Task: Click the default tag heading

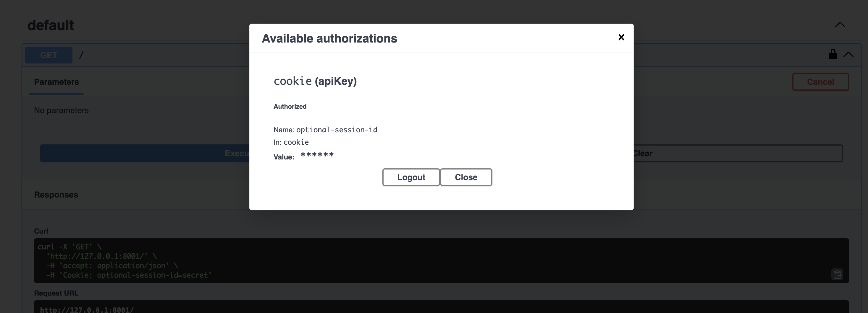Action: 51,25
